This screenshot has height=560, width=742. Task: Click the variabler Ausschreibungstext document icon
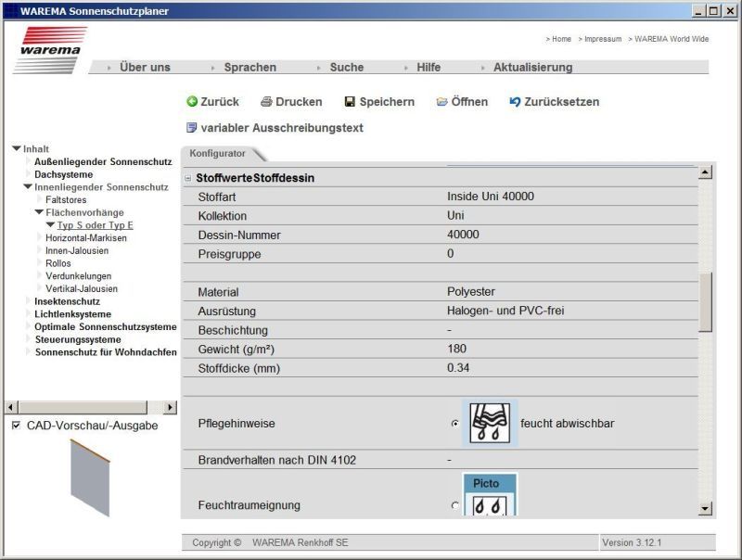pos(191,128)
